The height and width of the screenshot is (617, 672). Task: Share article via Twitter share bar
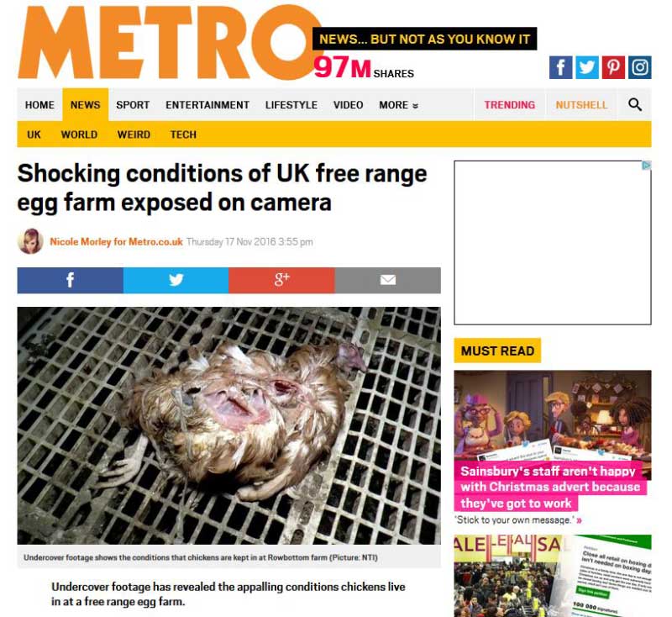click(176, 281)
